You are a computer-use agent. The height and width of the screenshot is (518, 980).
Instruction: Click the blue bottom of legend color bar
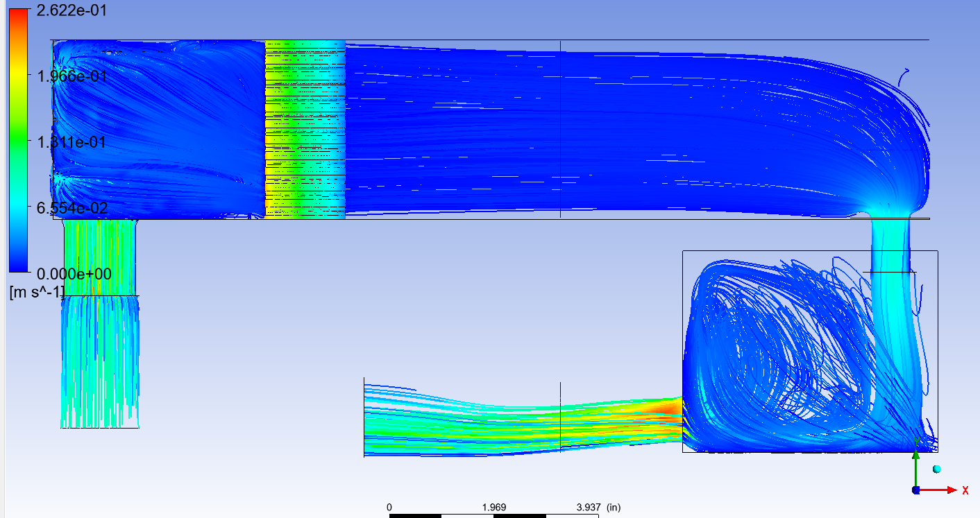19,264
